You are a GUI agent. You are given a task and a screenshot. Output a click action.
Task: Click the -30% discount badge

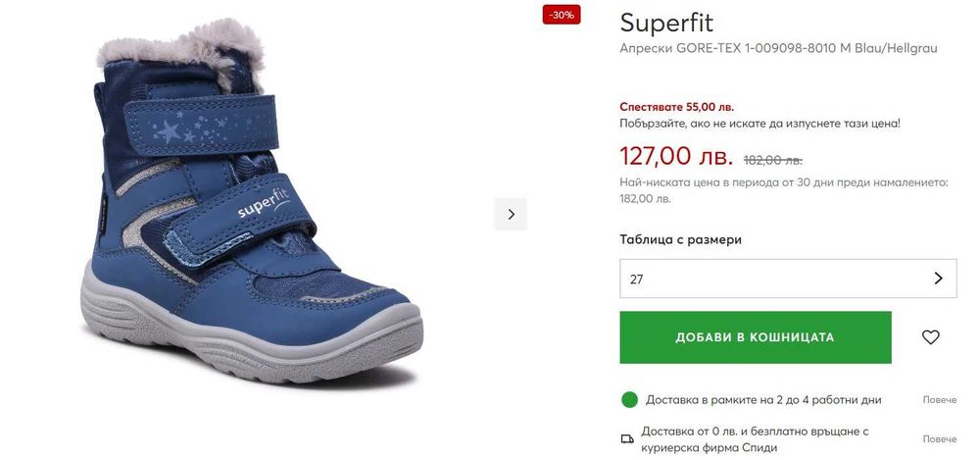[x=562, y=15]
